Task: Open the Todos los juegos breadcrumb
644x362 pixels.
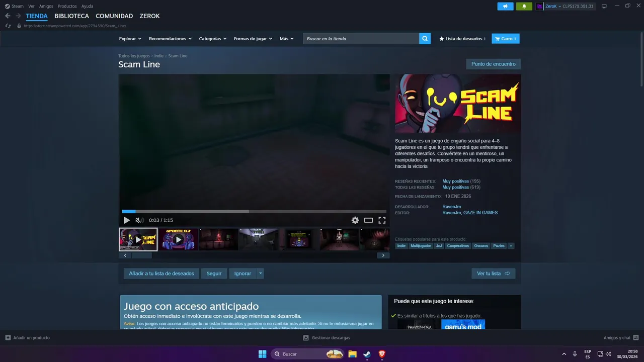Action: (134, 56)
